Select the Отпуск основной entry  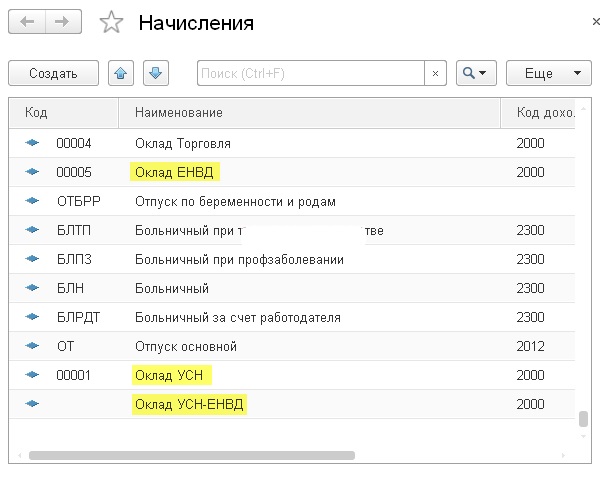point(186,347)
